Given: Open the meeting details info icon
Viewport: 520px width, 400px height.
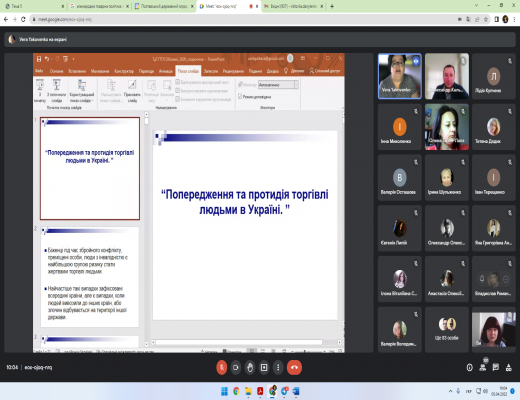Looking at the screenshot, I should (470, 368).
